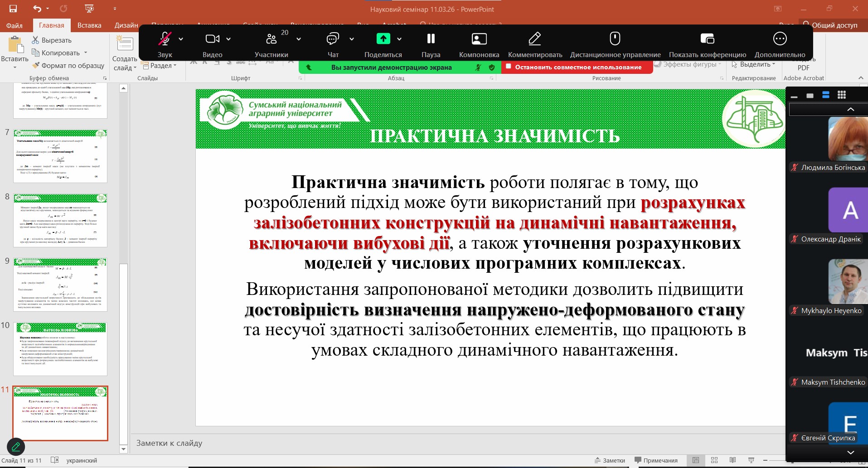The image size is (868, 468).
Task: Expand the arrow next to Видео
Action: coord(228,39)
